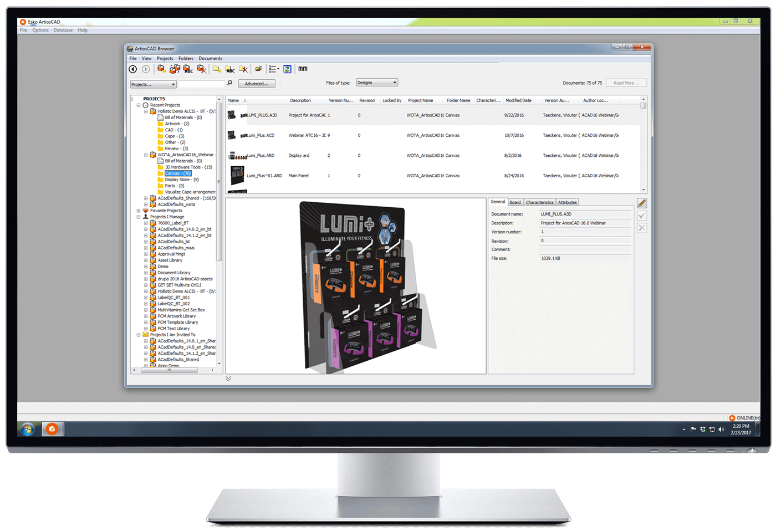Open the View menu in Browser
Image resolution: width=776 pixels, height=532 pixels.
point(146,59)
